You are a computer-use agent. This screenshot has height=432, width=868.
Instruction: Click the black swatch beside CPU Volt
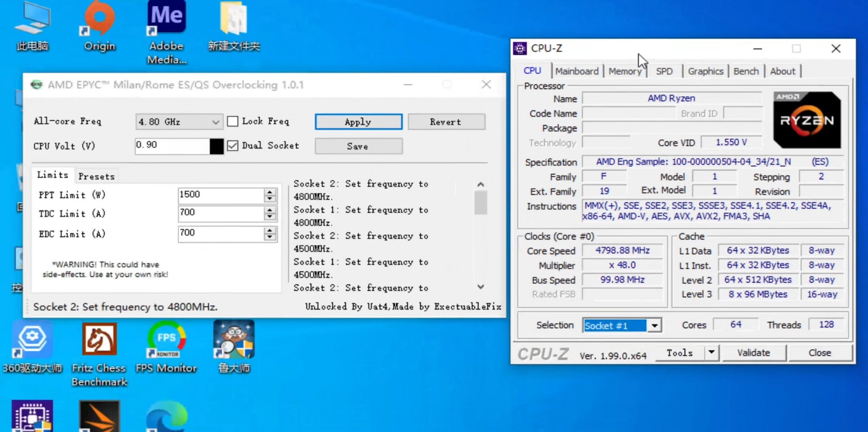pos(217,146)
